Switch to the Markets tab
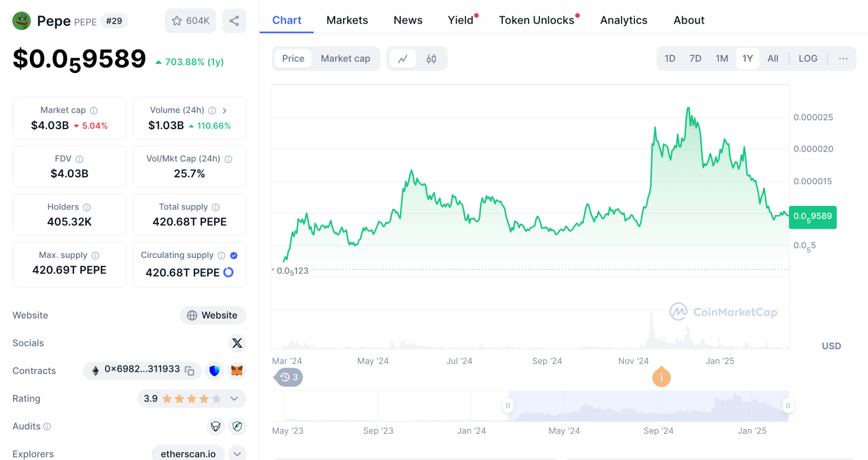 [x=347, y=20]
